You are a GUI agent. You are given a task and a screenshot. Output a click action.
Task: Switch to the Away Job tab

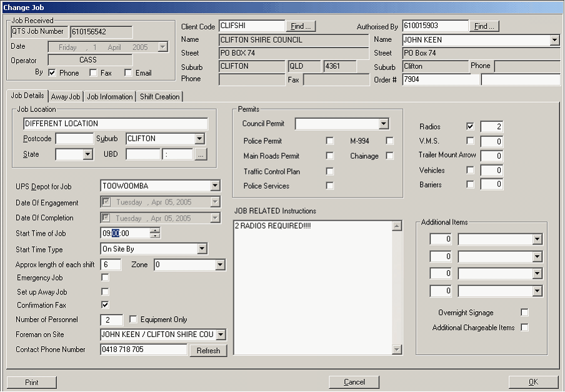coord(66,97)
